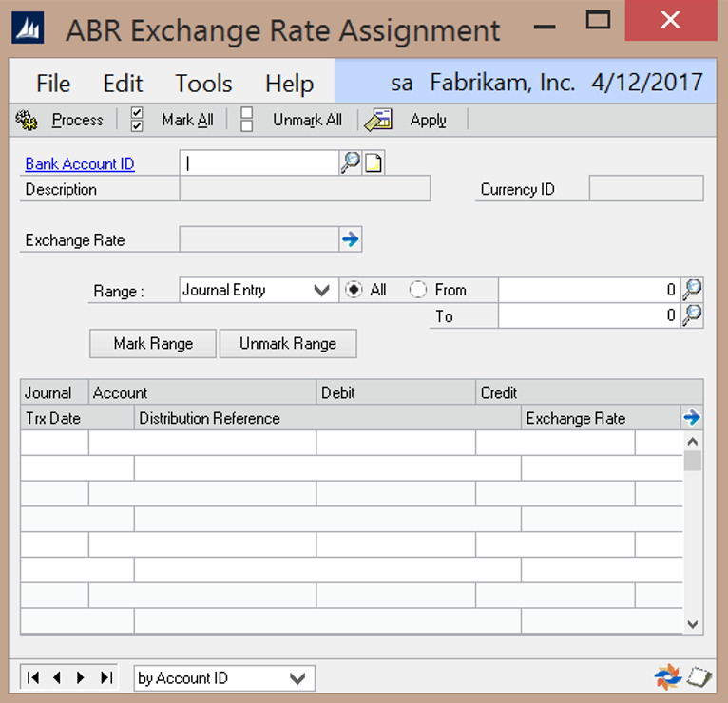The image size is (728, 703).
Task: Click the Apply toolbar icon
Action: (378, 121)
